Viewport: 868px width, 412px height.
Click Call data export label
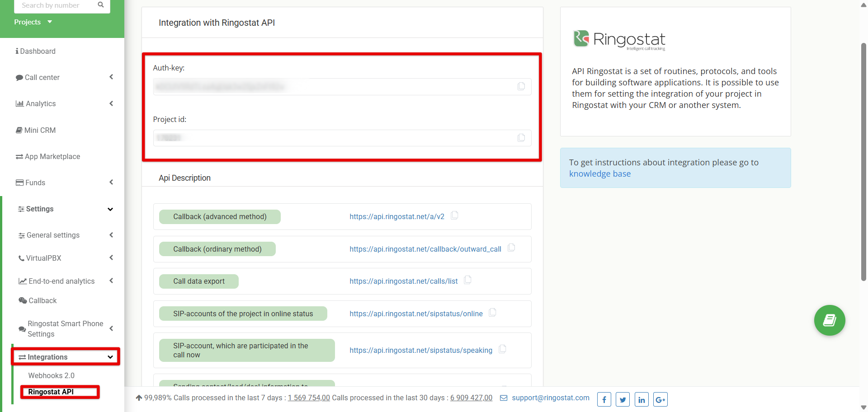point(199,281)
